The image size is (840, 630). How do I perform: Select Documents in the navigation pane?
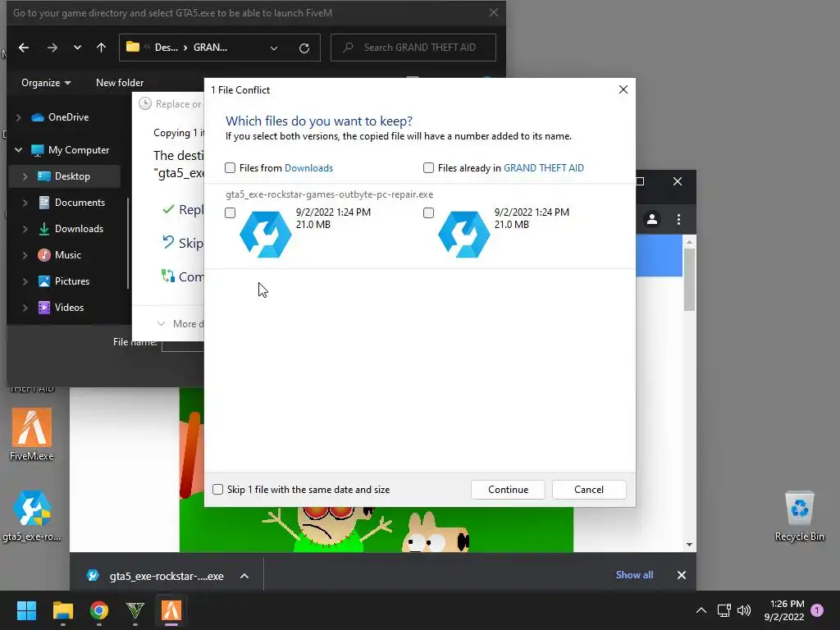(71, 203)
